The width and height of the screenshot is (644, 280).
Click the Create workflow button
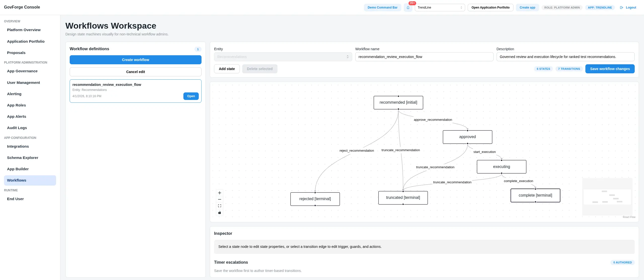click(x=136, y=60)
